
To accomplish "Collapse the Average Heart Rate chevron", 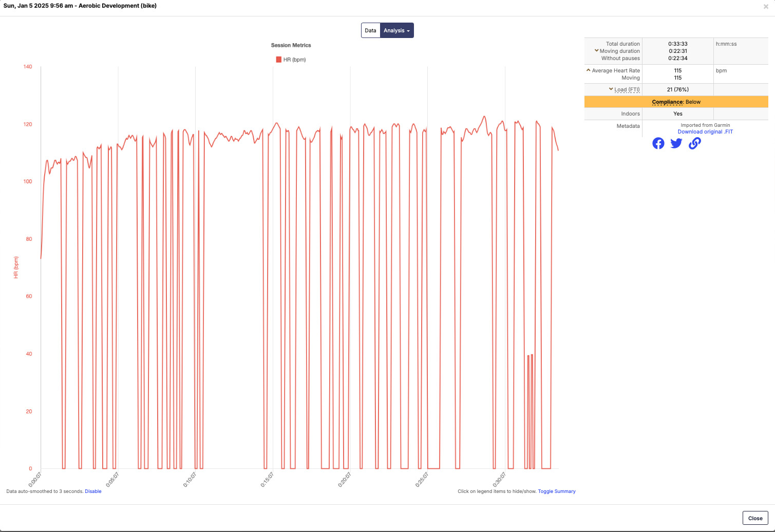I will pos(589,70).
